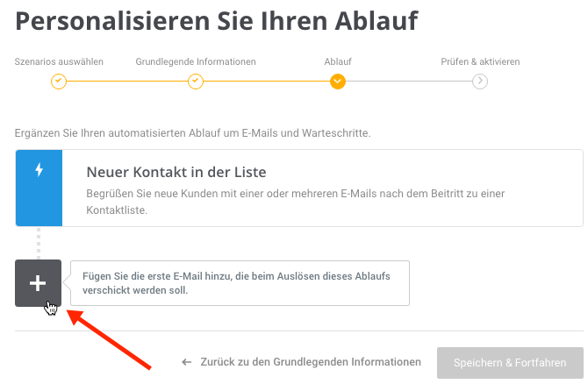Click the Neuer Kontakt in der Liste heading
The width and height of the screenshot is (588, 391).
(176, 173)
